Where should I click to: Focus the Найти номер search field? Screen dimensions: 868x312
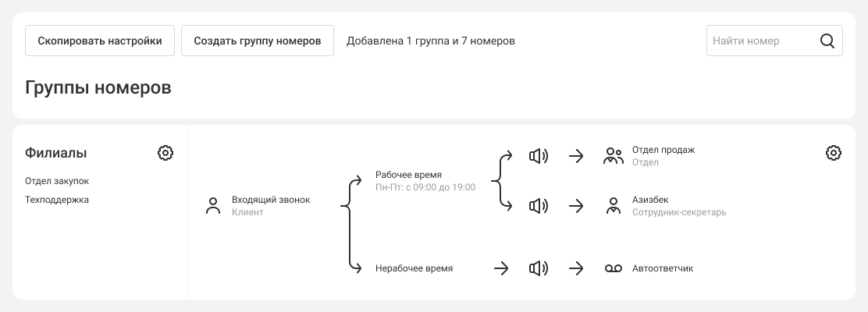click(x=761, y=41)
